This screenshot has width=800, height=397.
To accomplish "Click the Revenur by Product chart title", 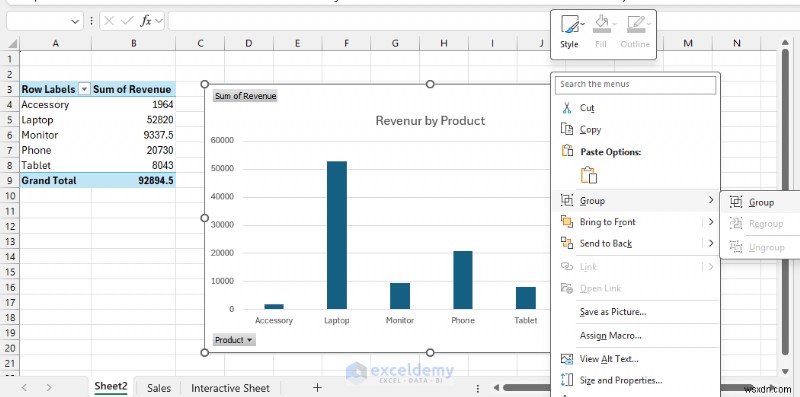I will [x=430, y=120].
